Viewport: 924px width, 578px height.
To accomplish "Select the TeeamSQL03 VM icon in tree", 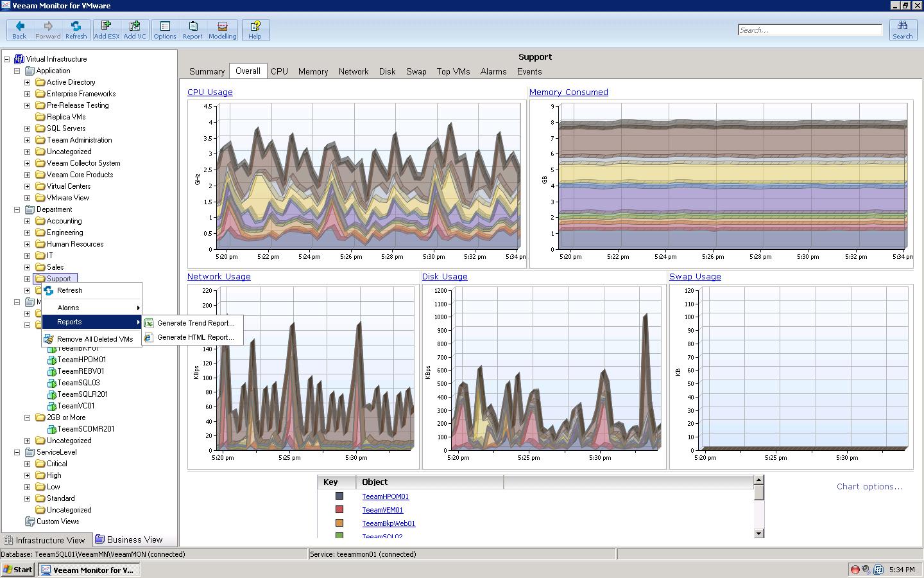I will 52,383.
